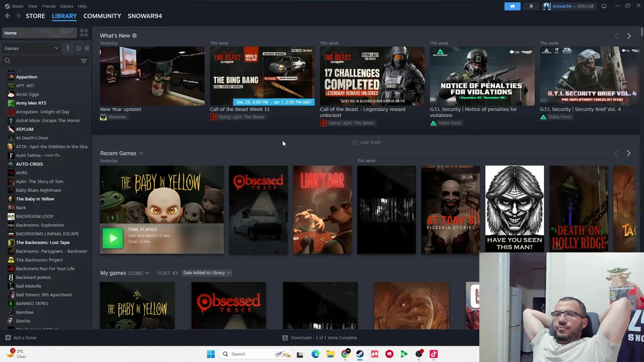
Task: Open the announcements megaphone button
Action: pyautogui.click(x=512, y=6)
